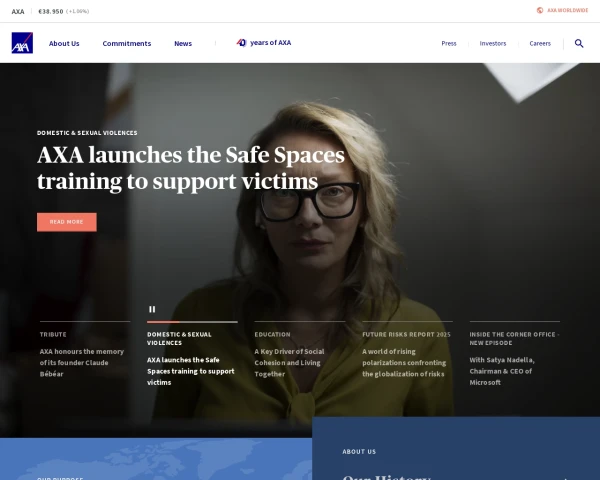The width and height of the screenshot is (600, 480).
Task: Select the Future Risks Report 2025 slide
Action: (x=406, y=357)
